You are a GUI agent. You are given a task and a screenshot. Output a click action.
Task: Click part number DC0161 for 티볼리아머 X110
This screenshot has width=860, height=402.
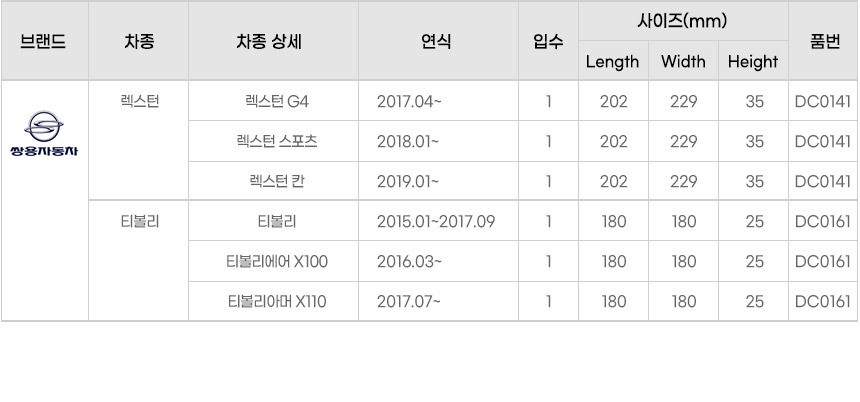822,302
